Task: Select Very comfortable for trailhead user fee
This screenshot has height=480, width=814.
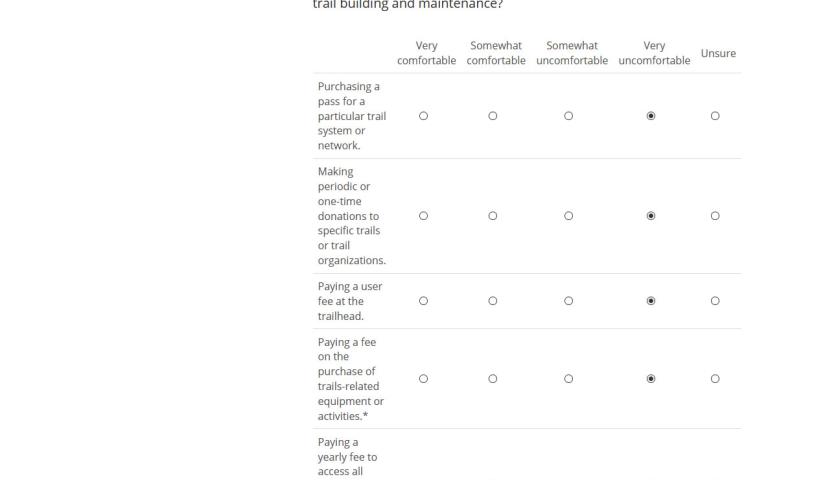Action: 423,301
